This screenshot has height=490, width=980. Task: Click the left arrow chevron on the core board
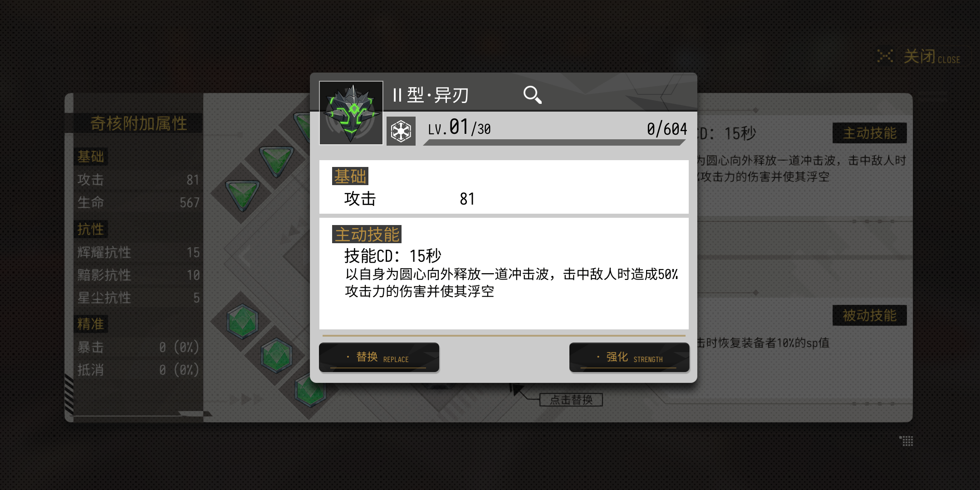point(245,257)
